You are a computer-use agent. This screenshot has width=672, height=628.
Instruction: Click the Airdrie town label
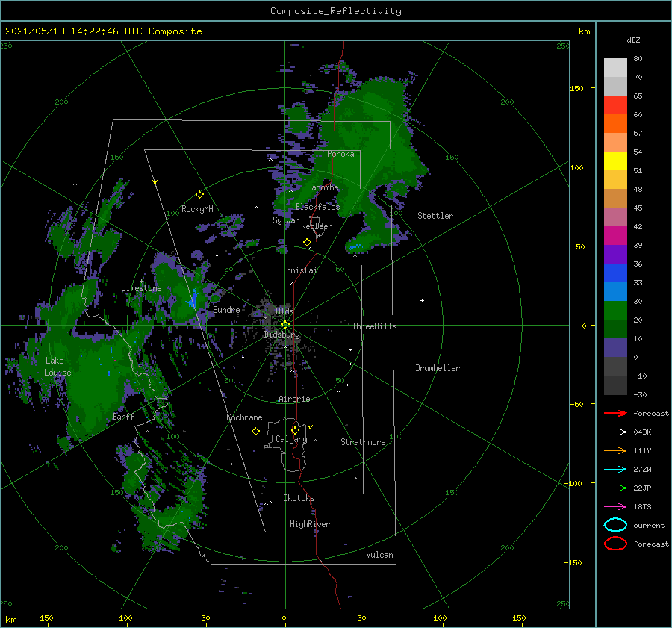tap(294, 399)
